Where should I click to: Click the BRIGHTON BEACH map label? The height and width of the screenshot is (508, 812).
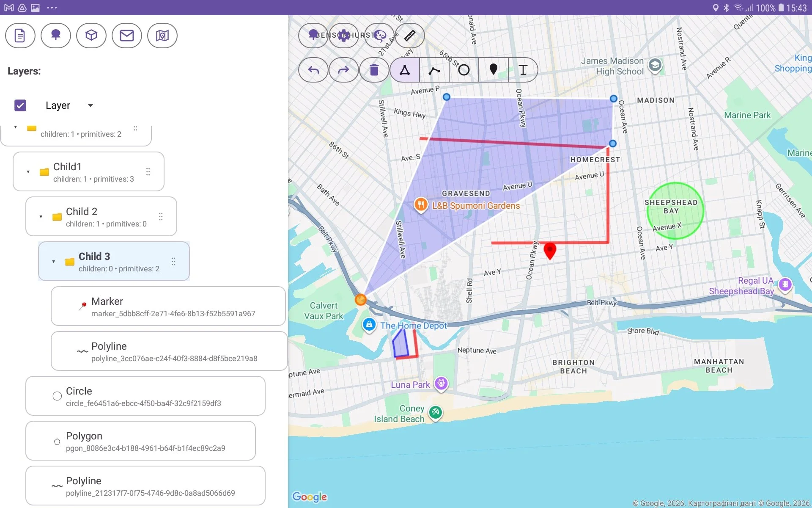pyautogui.click(x=573, y=367)
